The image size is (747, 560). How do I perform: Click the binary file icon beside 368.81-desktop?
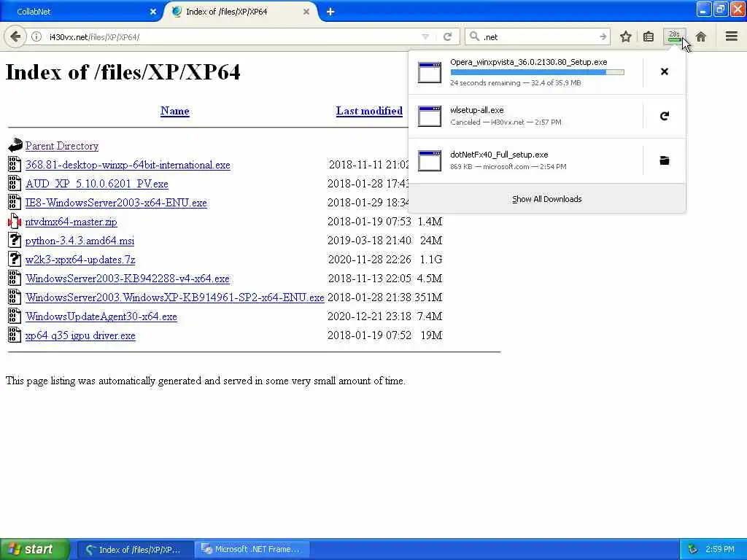coord(15,164)
